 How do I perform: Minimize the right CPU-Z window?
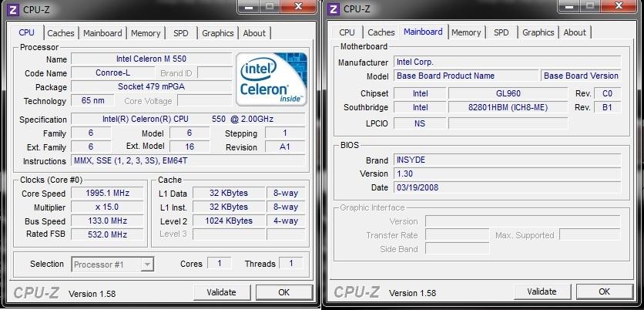coord(569,5)
